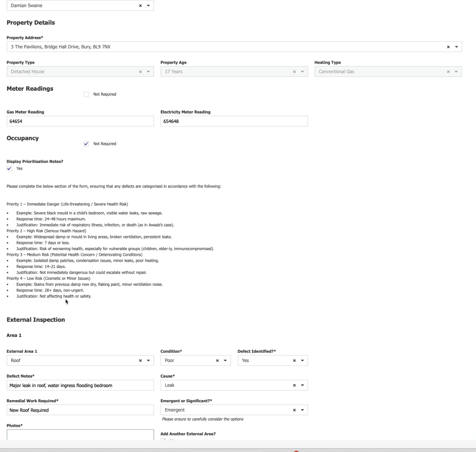The image size is (476, 452).
Task: Clear the Poor condition value
Action: click(x=217, y=360)
